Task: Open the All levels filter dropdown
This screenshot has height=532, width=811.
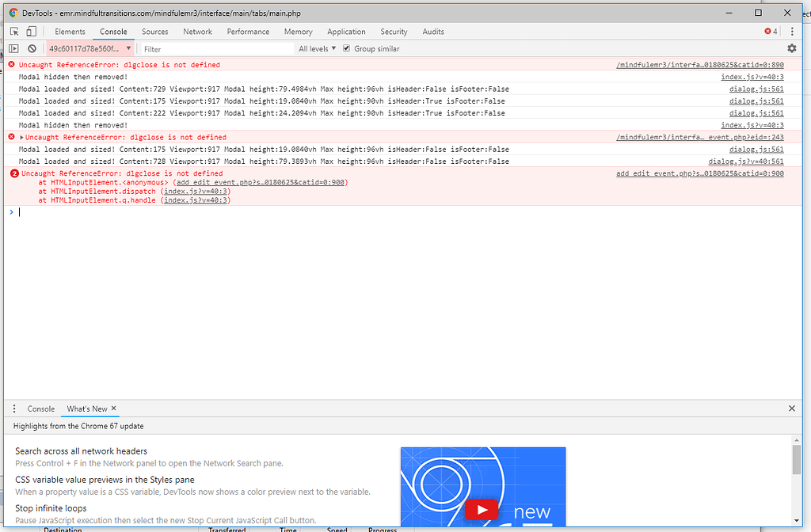Action: (x=316, y=48)
